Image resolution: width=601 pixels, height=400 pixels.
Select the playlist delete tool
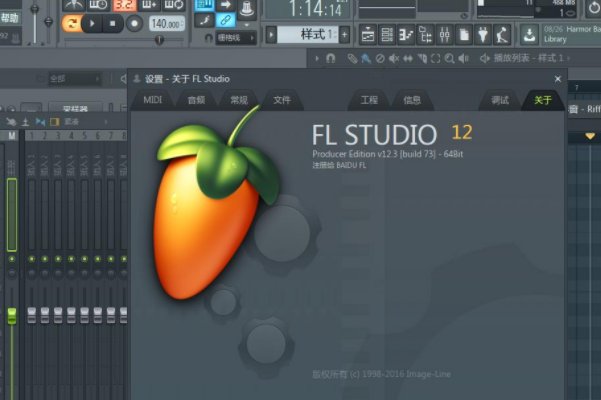(x=380, y=58)
